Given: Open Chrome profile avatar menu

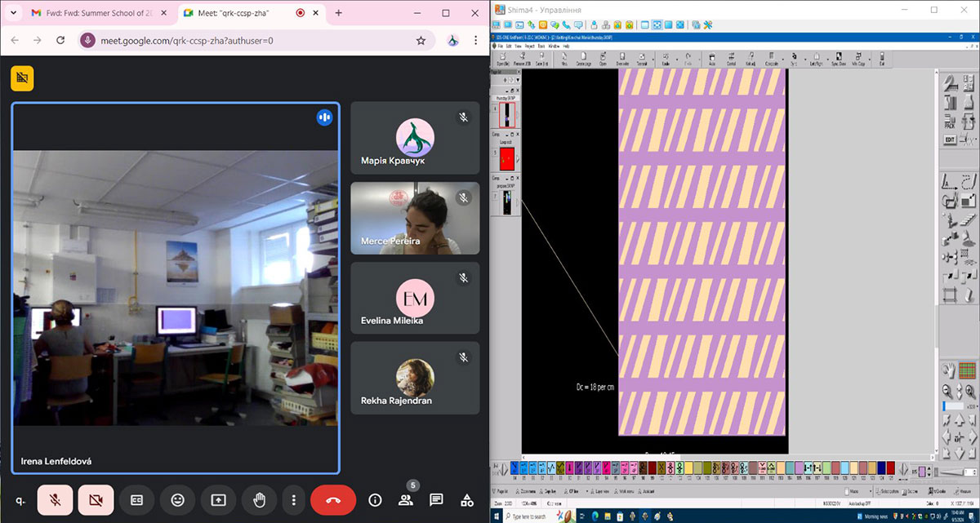Looking at the screenshot, I should pos(452,40).
